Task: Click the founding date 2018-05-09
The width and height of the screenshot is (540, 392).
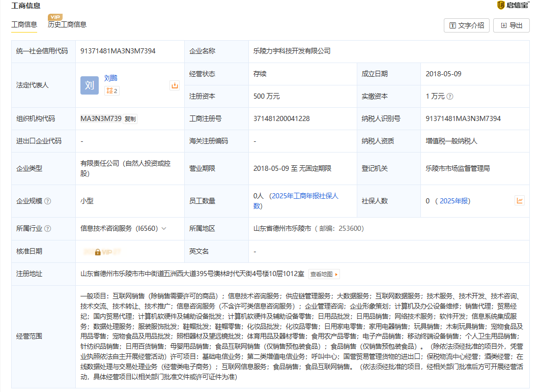Action: tap(444, 74)
